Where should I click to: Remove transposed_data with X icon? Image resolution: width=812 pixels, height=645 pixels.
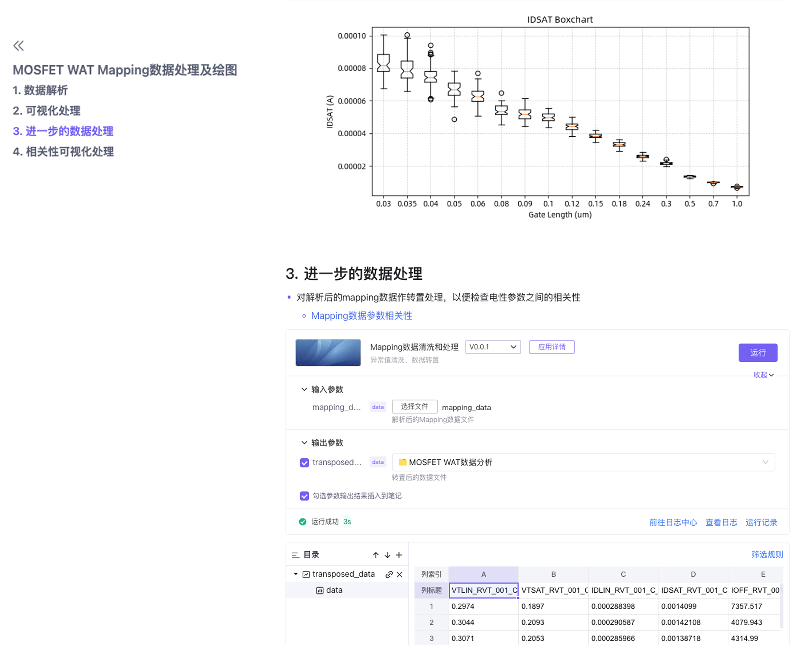point(400,574)
